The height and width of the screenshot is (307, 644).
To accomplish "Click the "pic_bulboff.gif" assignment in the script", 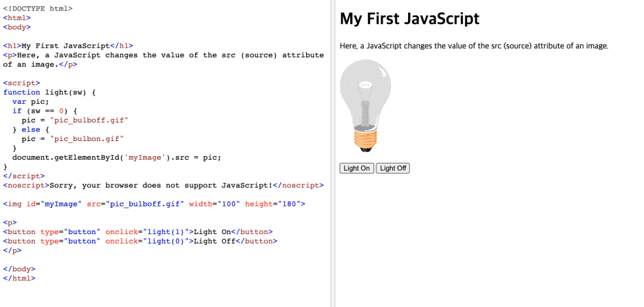I will pyautogui.click(x=75, y=120).
